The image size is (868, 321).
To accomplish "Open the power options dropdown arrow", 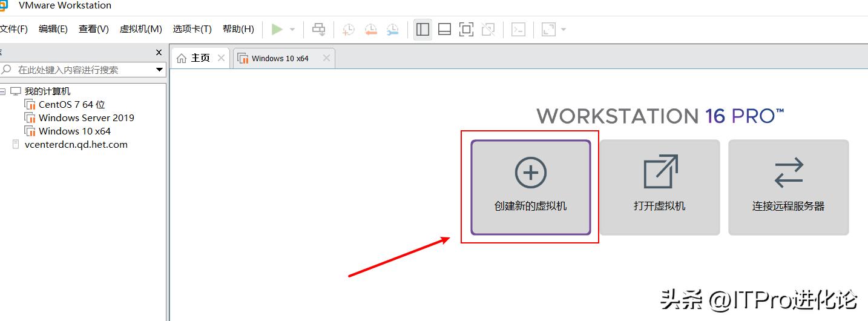I will coord(292,29).
